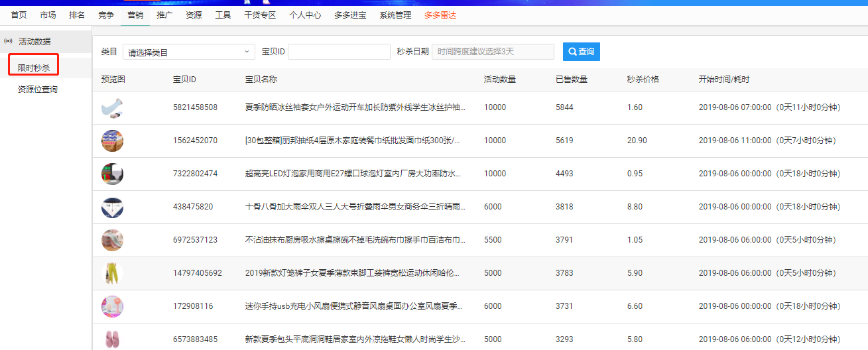Image resolution: width=868 pixels, height=350 pixels.
Task: Open the 多多雷达 menu item
Action: click(440, 15)
